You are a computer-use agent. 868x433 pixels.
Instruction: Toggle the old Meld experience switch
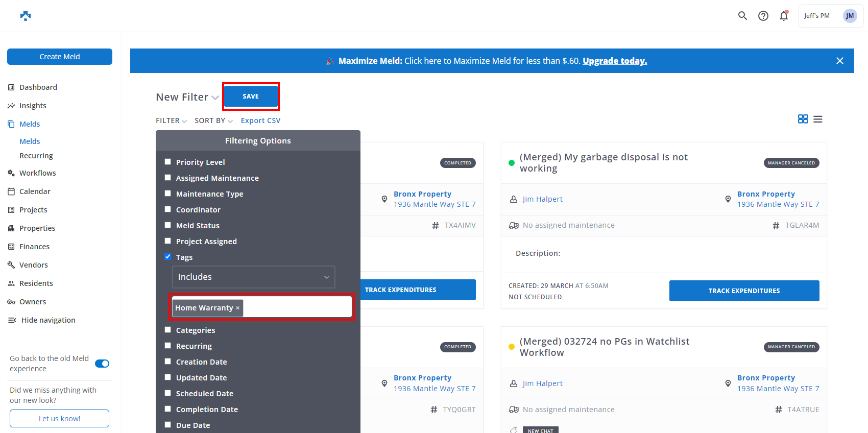coord(102,364)
